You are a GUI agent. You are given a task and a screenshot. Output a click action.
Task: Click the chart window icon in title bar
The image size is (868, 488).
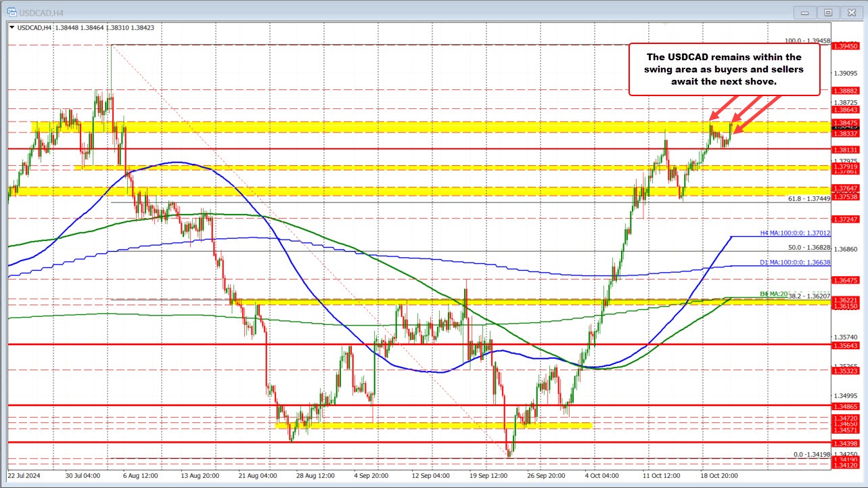point(11,11)
